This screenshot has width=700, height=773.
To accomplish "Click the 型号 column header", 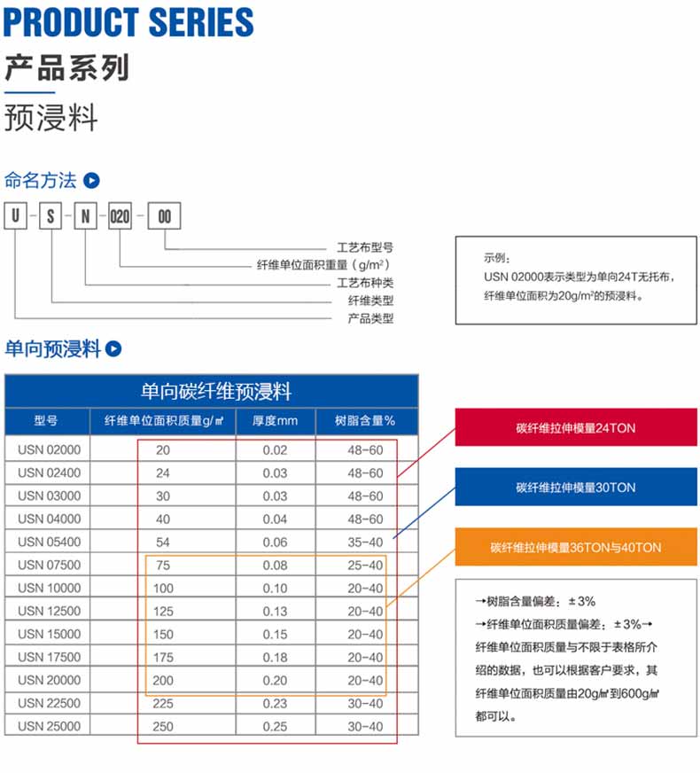I will [47, 421].
